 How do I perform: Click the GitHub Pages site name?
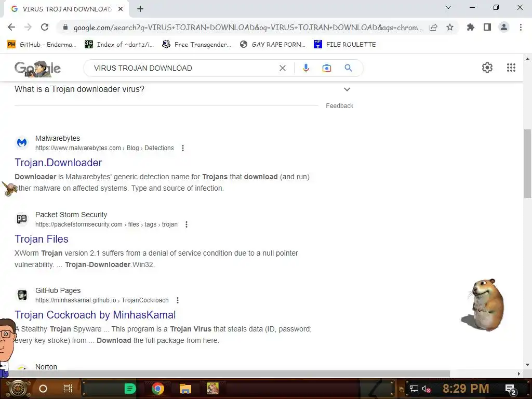58,291
